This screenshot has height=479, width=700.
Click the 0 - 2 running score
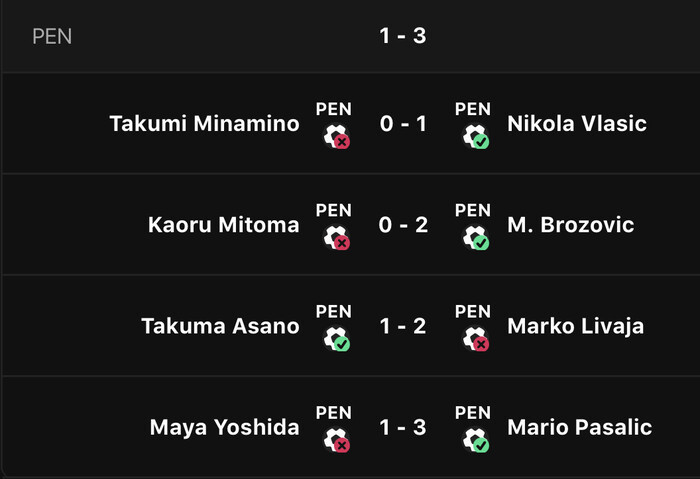tap(403, 225)
